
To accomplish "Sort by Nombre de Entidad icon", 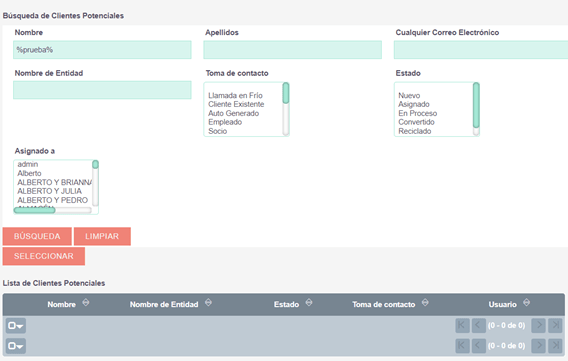I will coord(208,302).
